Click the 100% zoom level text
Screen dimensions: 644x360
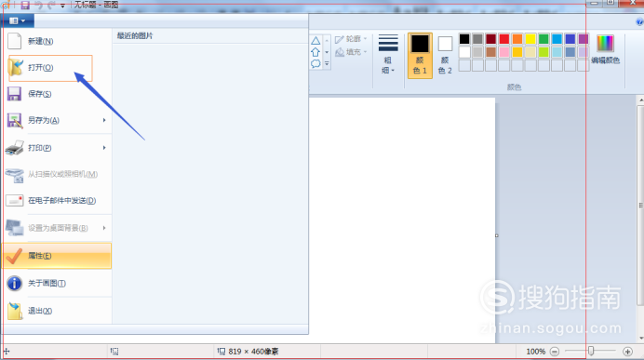[x=535, y=352]
